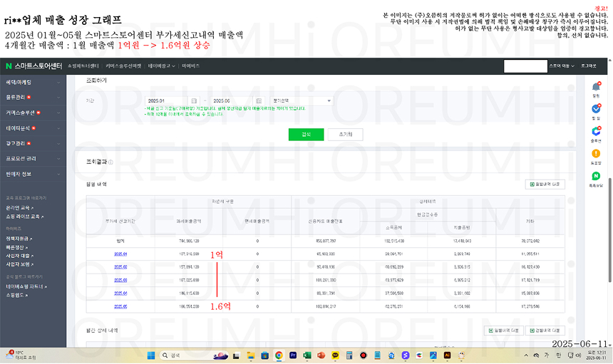Image resolution: width=613 pixels, height=364 pixels.
Task: Open the 2025.02 period link
Action: point(120,267)
